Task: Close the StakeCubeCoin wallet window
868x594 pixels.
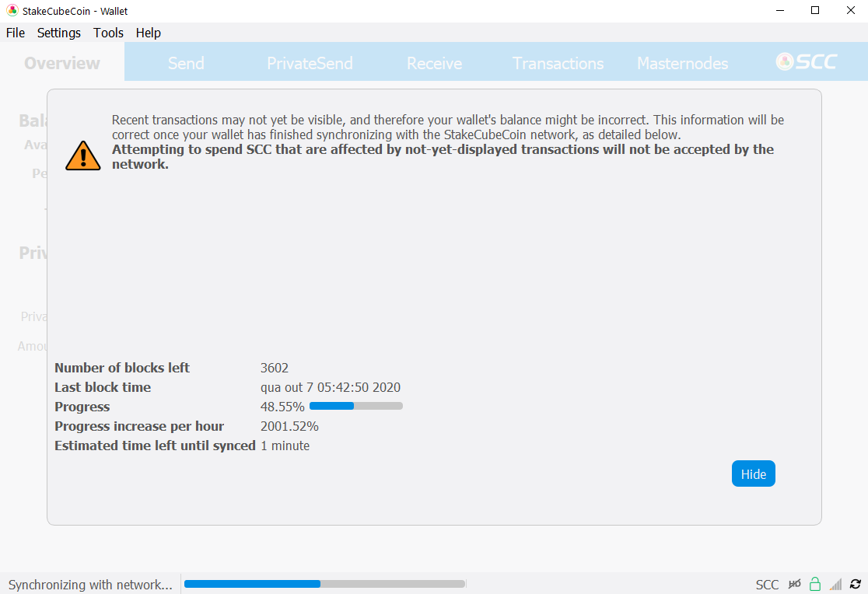Action: 850,11
